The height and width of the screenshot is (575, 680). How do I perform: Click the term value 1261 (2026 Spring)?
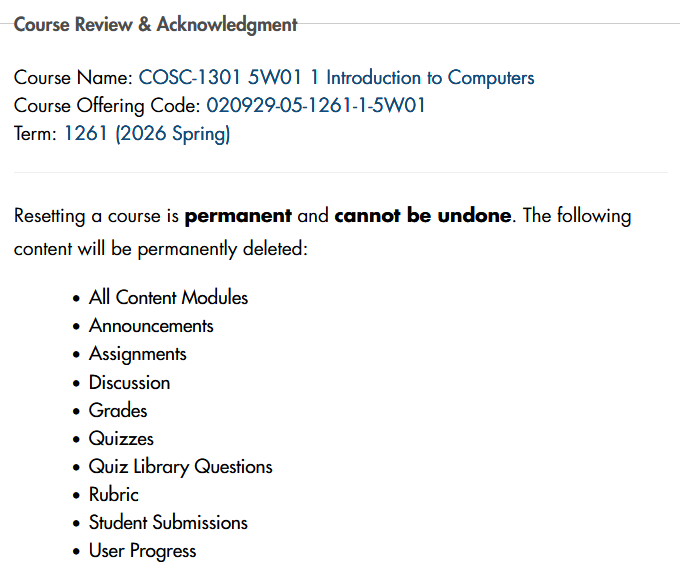[147, 134]
